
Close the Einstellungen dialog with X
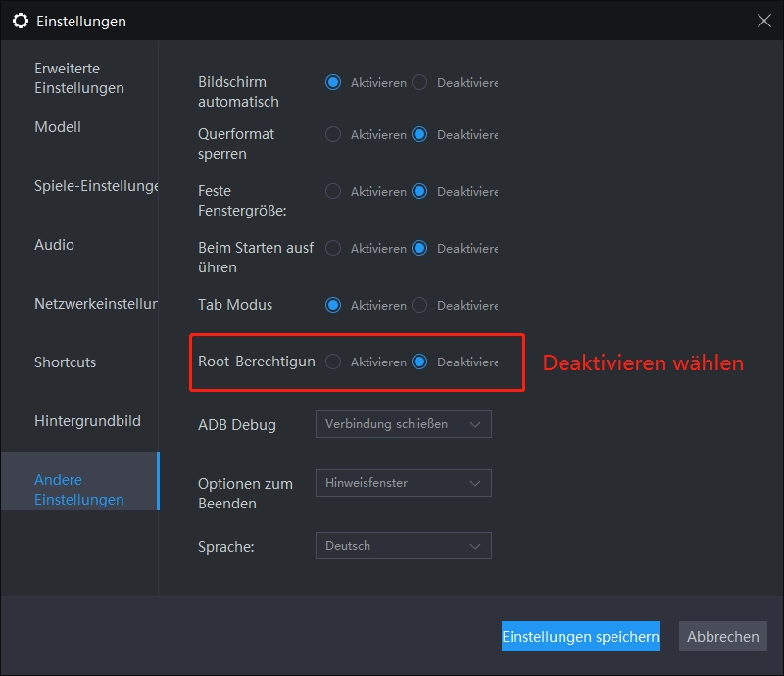[764, 21]
